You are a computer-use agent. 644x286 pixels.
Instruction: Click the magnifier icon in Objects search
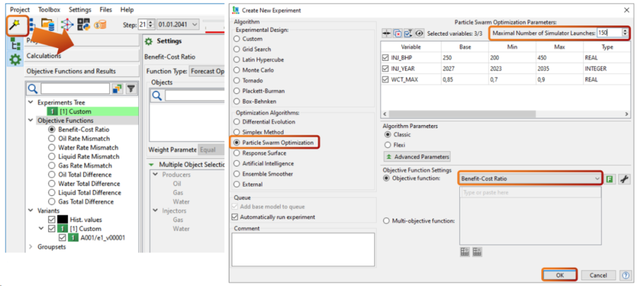(x=157, y=95)
